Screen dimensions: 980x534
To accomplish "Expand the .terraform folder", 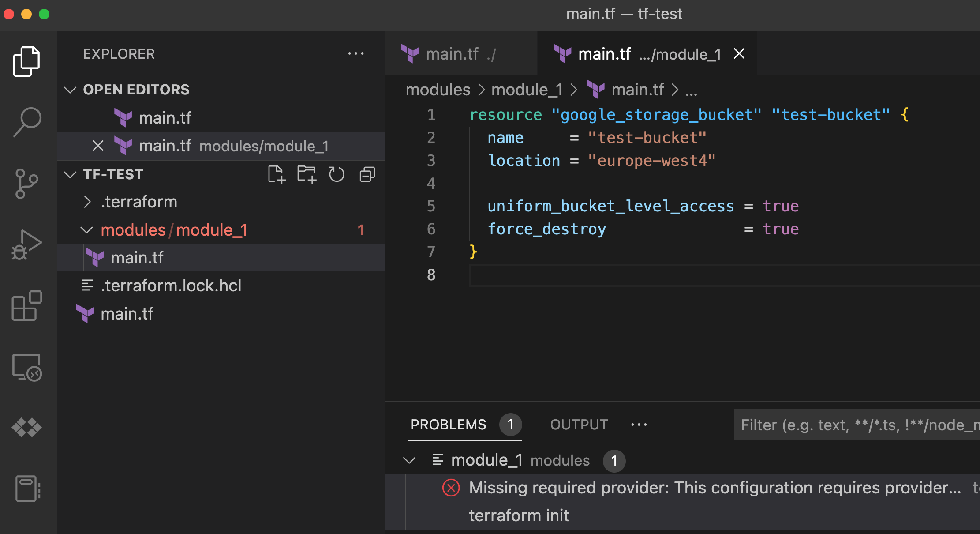I will coord(87,202).
